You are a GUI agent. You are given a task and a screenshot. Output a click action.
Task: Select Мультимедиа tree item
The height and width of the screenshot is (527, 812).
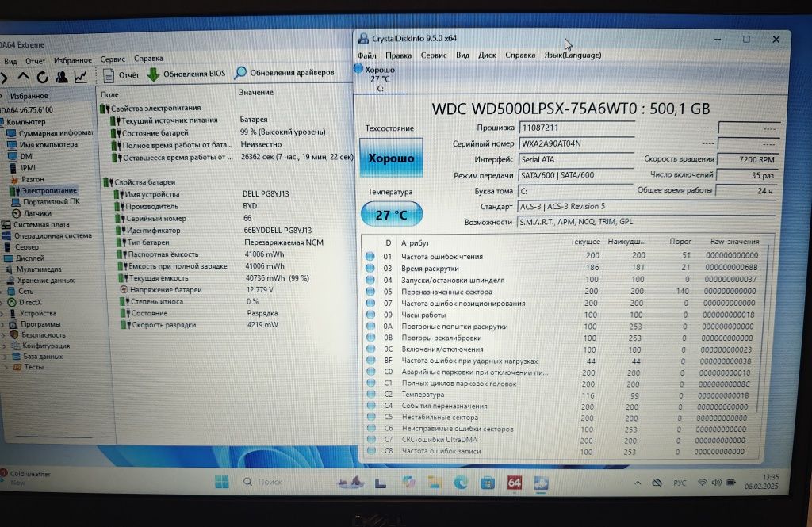pyautogui.click(x=33, y=269)
